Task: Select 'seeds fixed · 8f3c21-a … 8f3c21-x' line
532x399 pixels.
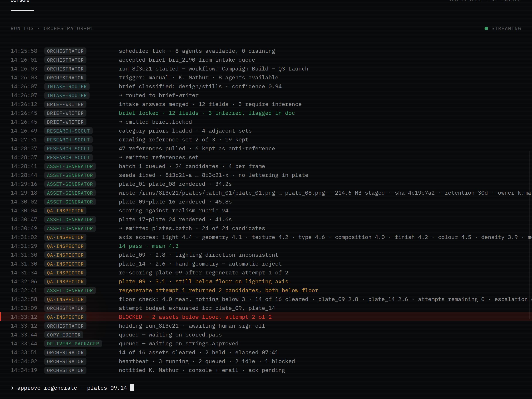Action: tap(213, 175)
